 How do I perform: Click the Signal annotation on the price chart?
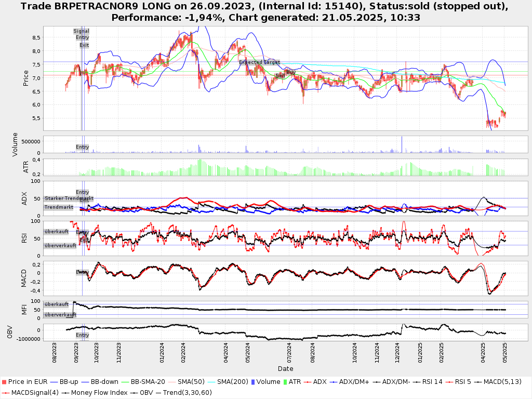pyautogui.click(x=81, y=31)
